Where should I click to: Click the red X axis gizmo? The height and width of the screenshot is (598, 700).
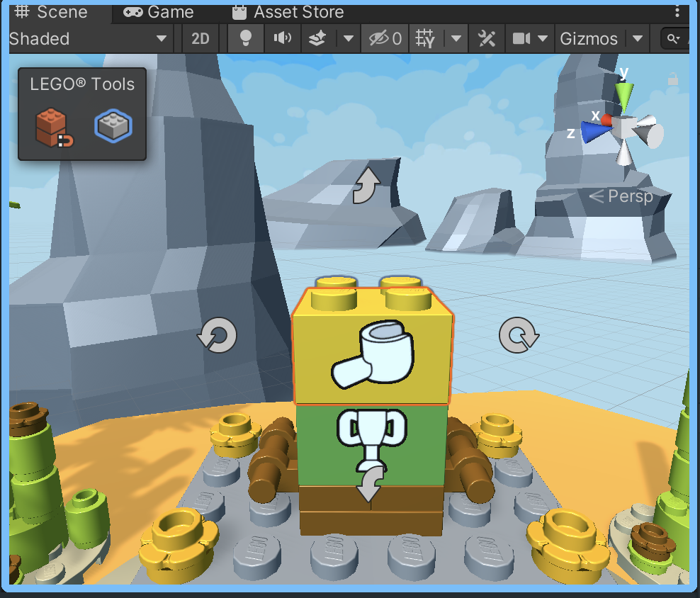click(606, 120)
